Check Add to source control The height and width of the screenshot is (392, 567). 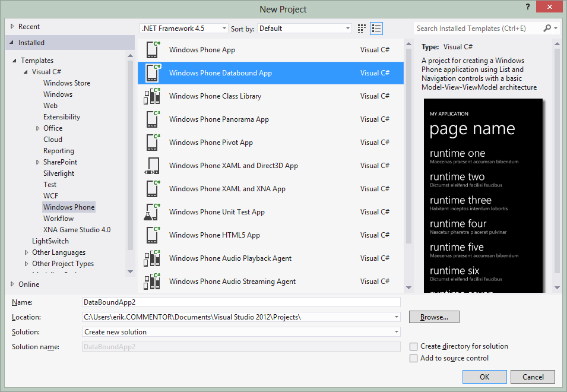(414, 358)
